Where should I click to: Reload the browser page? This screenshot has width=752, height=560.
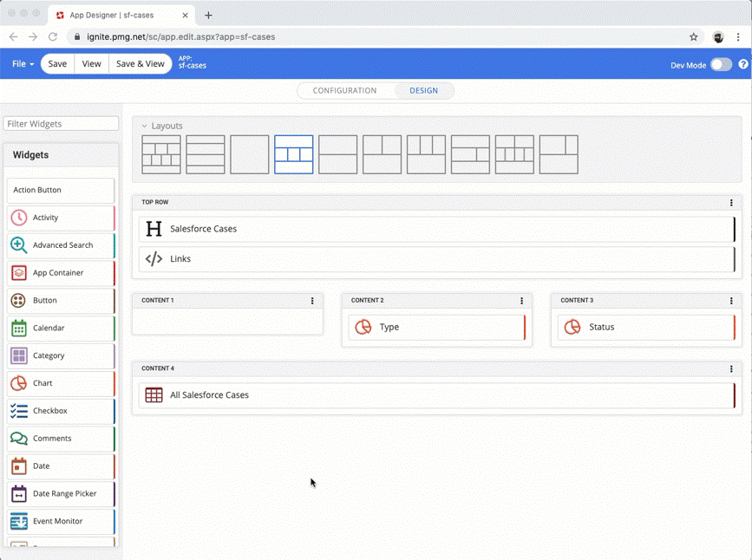pyautogui.click(x=53, y=37)
